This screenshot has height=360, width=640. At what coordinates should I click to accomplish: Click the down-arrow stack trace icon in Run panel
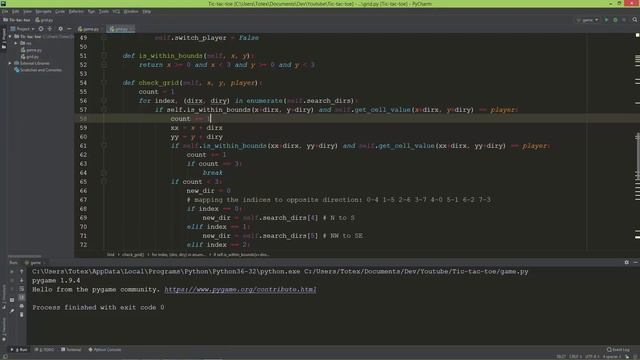coord(22,280)
